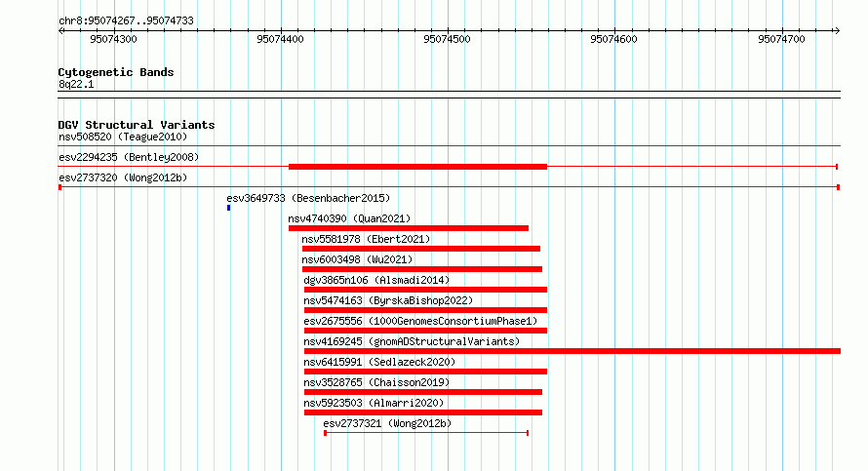Open the nsv4169245 (gnomADStructuralVariants) label
This screenshot has height=471, width=868.
click(412, 341)
